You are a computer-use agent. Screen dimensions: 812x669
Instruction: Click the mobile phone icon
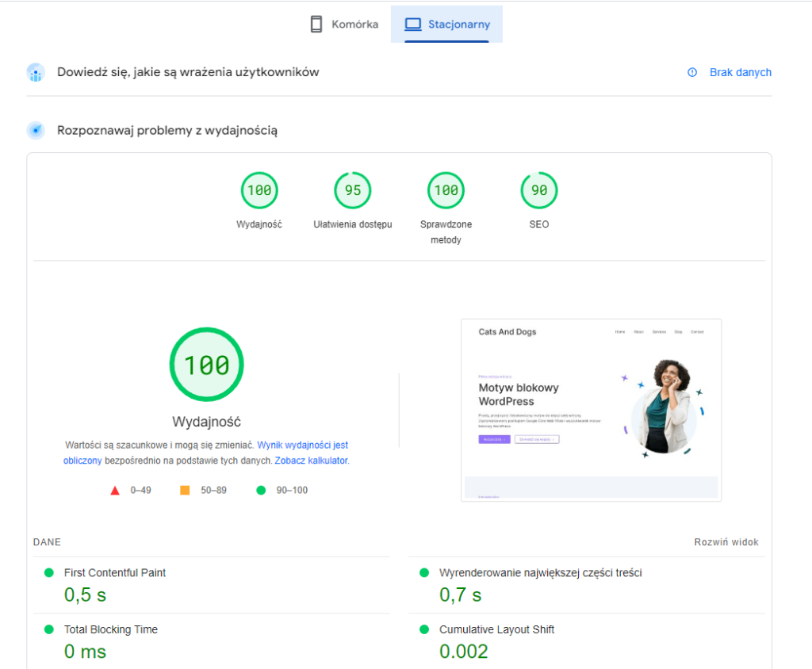click(316, 25)
